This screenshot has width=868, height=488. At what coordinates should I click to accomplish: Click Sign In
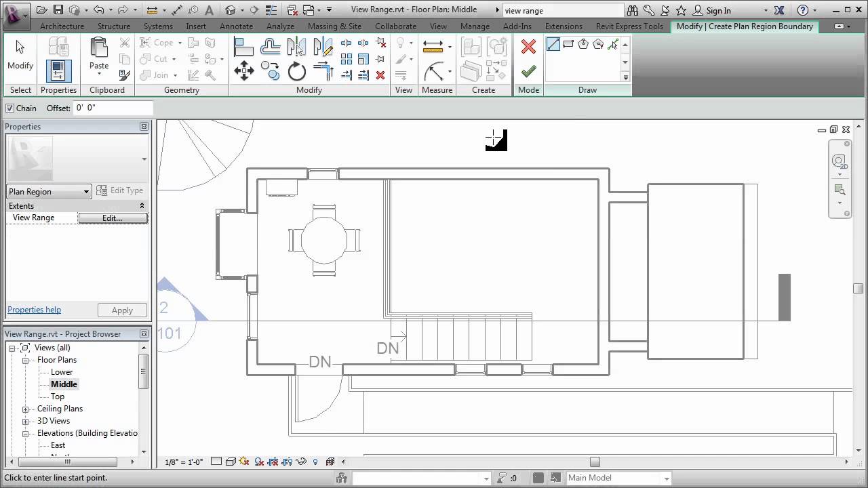point(718,10)
